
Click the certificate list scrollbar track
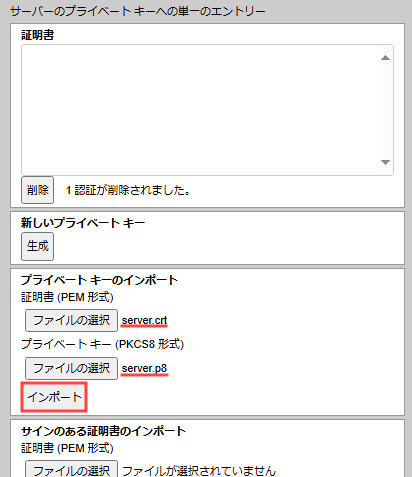[x=385, y=110]
